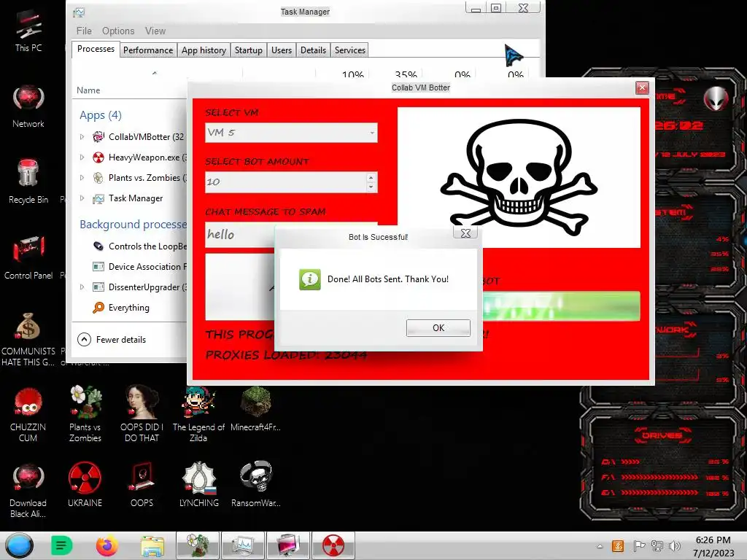
Task: Open the Control Panel desktop icon
Action: coord(28,257)
